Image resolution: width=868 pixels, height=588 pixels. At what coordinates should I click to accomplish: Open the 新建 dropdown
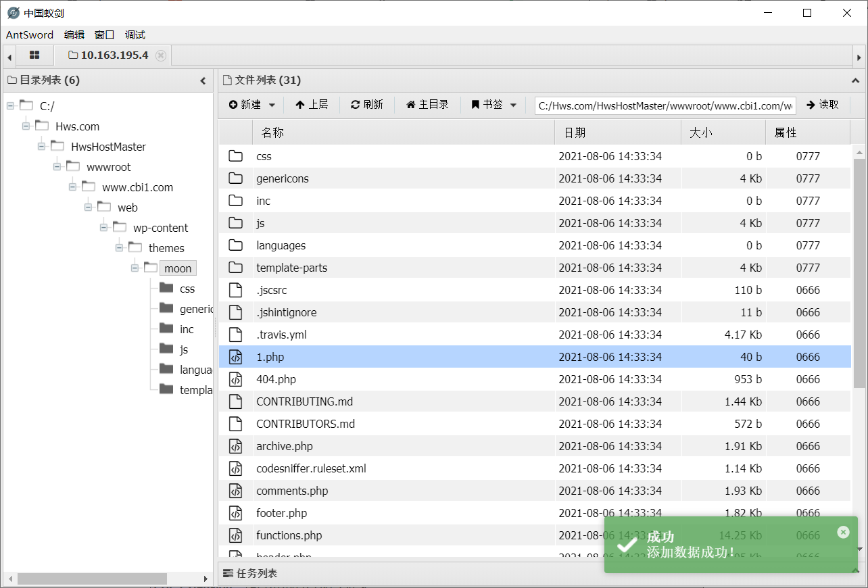pyautogui.click(x=251, y=105)
